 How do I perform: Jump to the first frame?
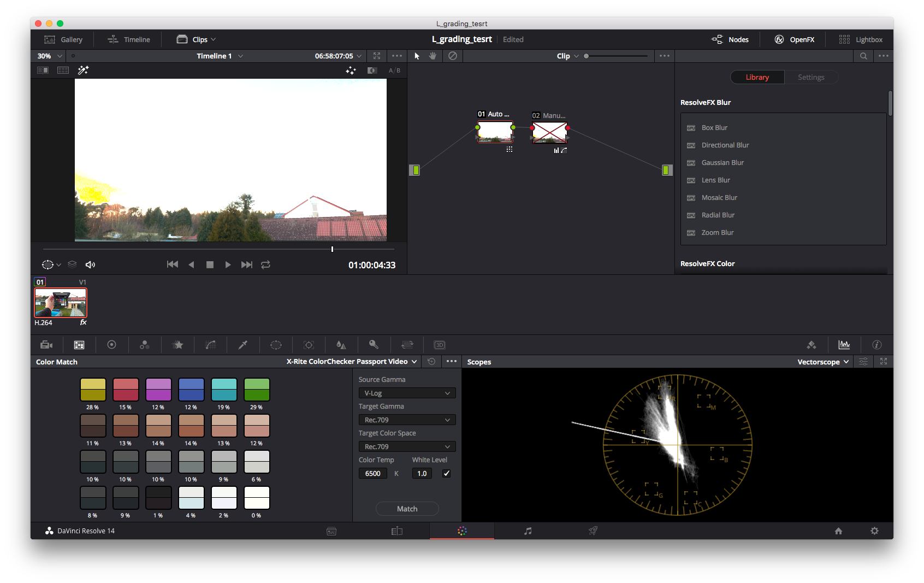tap(173, 264)
